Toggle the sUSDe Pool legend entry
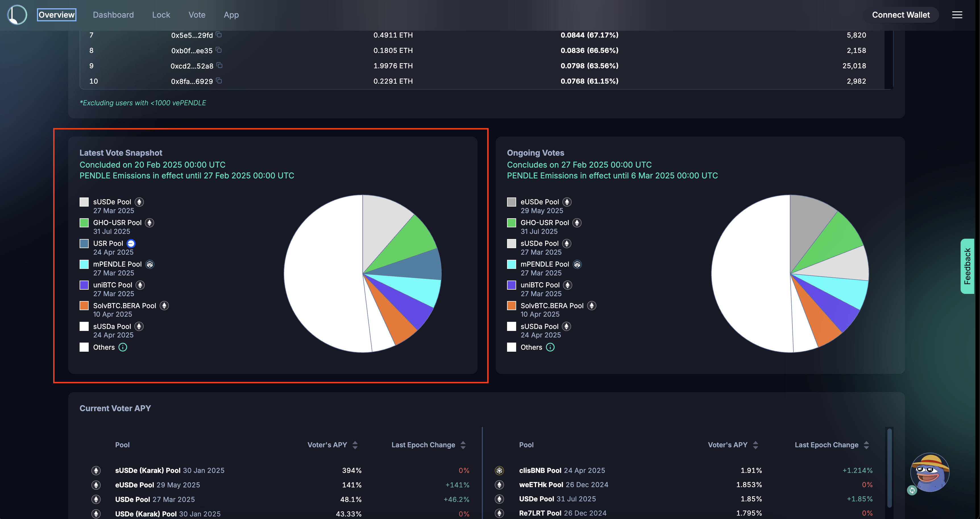980x519 pixels. point(112,202)
